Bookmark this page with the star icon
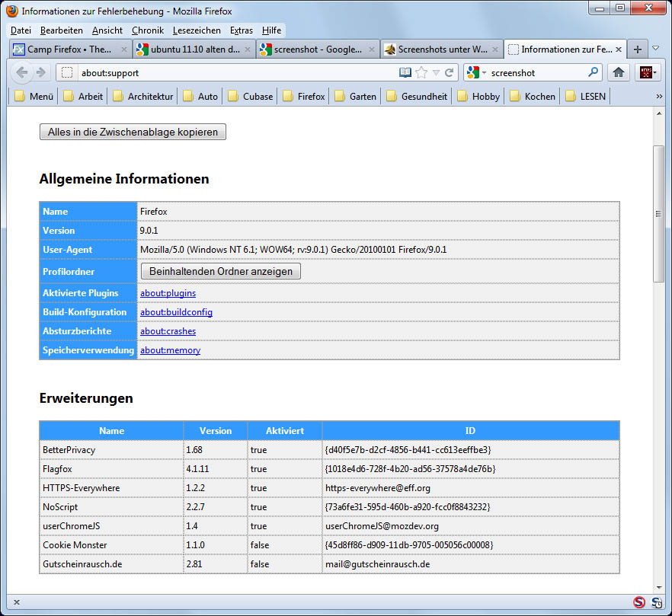 coord(421,73)
